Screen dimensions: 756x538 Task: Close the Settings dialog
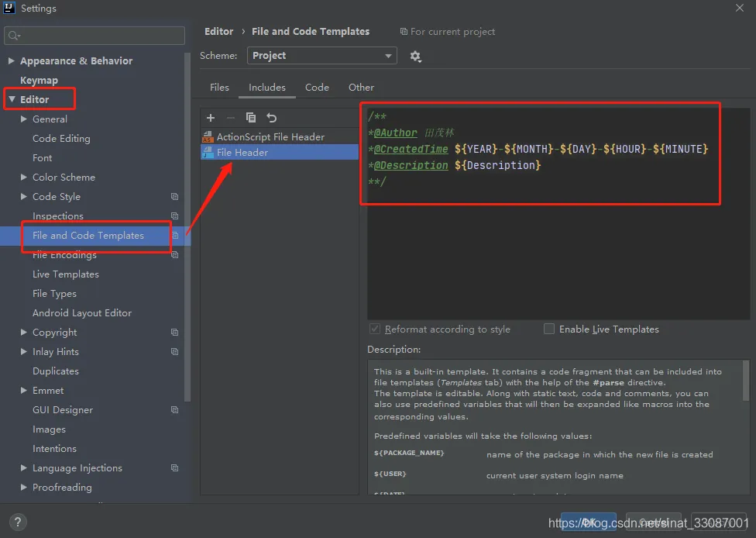coord(739,8)
